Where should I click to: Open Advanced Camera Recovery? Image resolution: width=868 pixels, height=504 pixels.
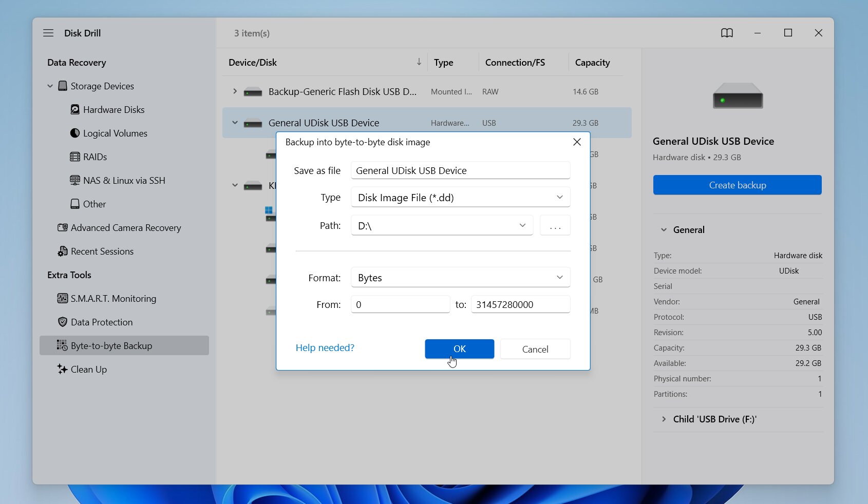click(126, 227)
